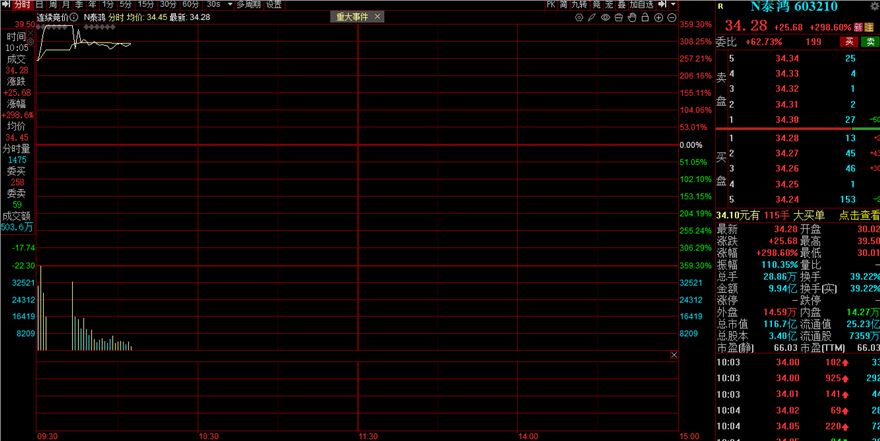Open the 多周期 multi-period view
Image resolution: width=880 pixels, height=441 pixels.
(248, 5)
